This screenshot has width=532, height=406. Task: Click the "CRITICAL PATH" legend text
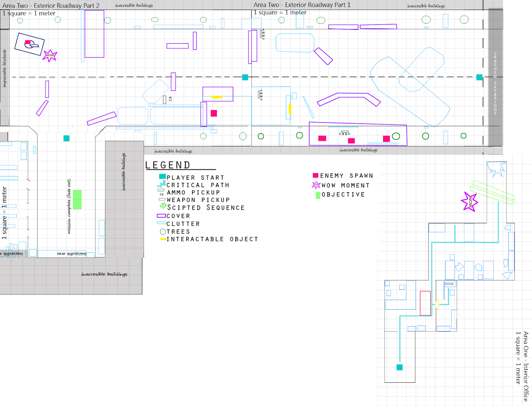(x=198, y=185)
